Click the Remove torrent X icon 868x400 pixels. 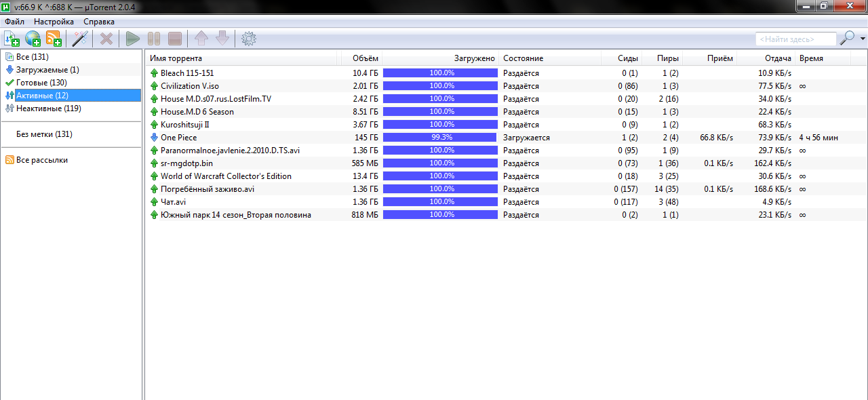[106, 39]
